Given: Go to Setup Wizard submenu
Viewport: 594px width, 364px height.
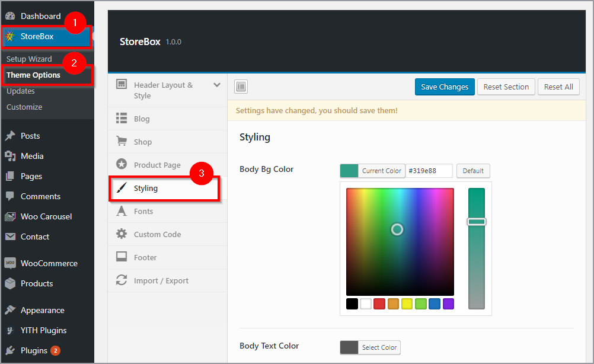Looking at the screenshot, I should 29,59.
